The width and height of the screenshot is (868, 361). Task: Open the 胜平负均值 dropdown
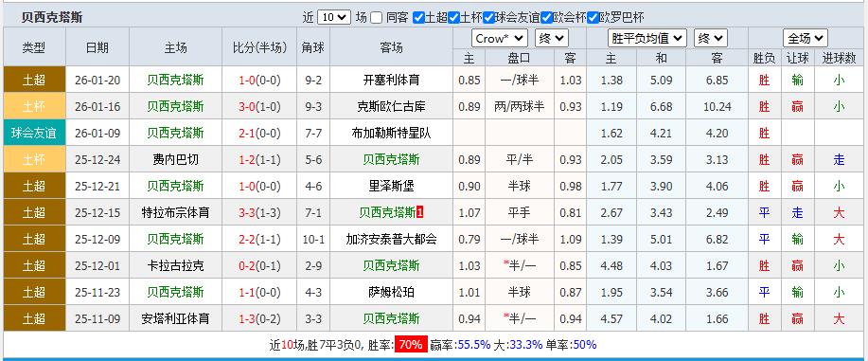click(x=647, y=38)
